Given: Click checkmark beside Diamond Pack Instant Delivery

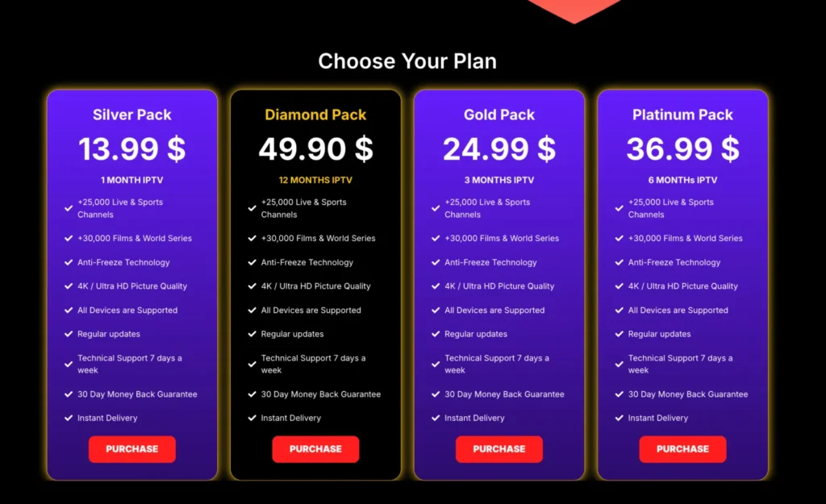Looking at the screenshot, I should tap(252, 418).
